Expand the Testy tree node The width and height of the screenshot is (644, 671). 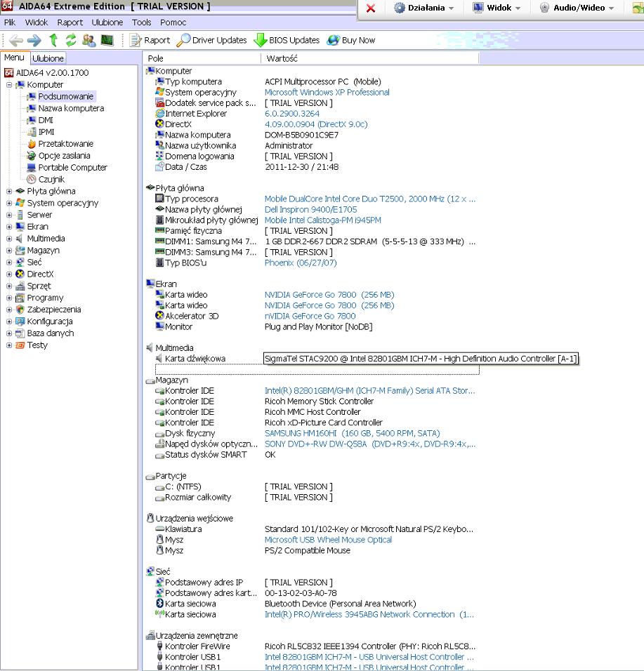[9, 345]
